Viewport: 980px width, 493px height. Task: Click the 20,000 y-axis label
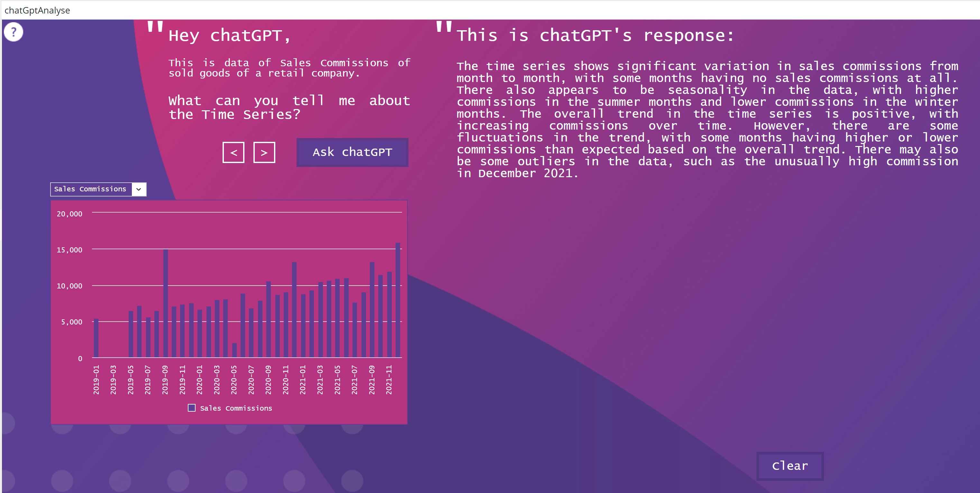click(x=69, y=214)
